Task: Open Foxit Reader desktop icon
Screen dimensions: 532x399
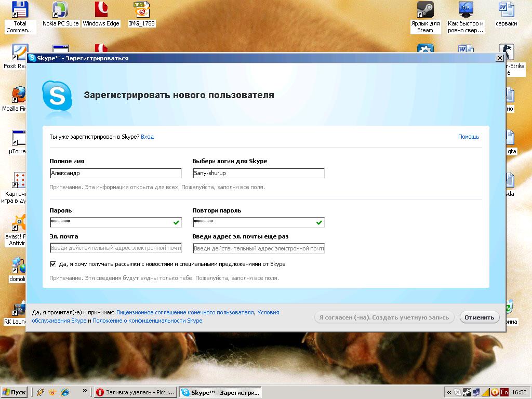Action: point(15,56)
